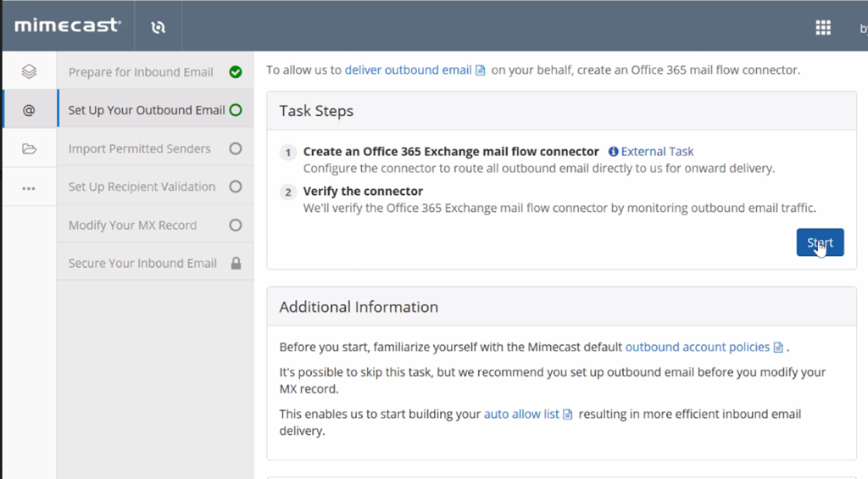Click 'It's possible to skip this task' paragraph
This screenshot has width=868, height=479.
[x=553, y=381]
